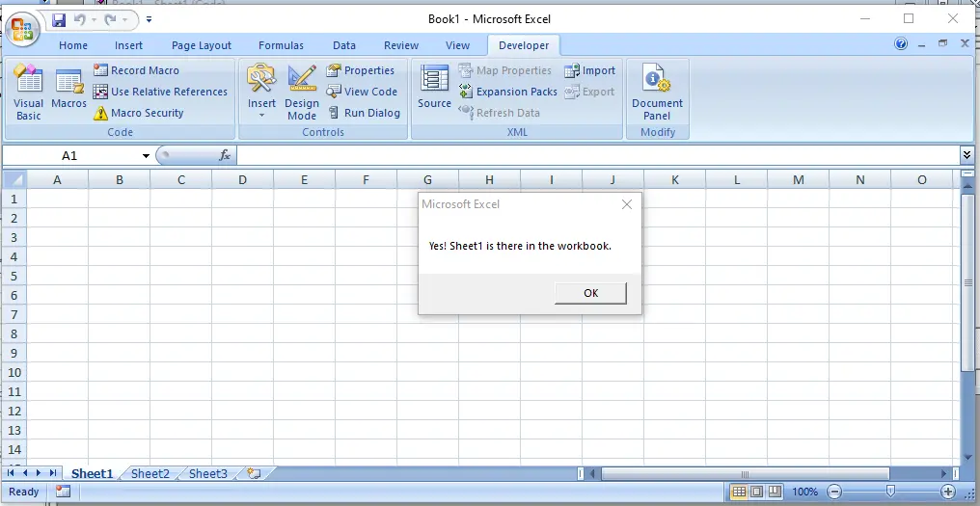Start Record Macro
This screenshot has width=980, height=506.
136,70
